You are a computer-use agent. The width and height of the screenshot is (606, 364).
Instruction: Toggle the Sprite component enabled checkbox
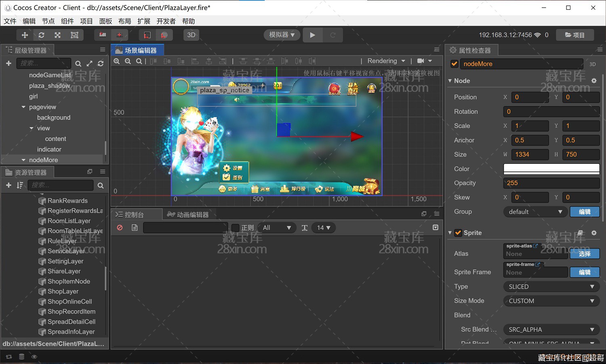coord(458,233)
